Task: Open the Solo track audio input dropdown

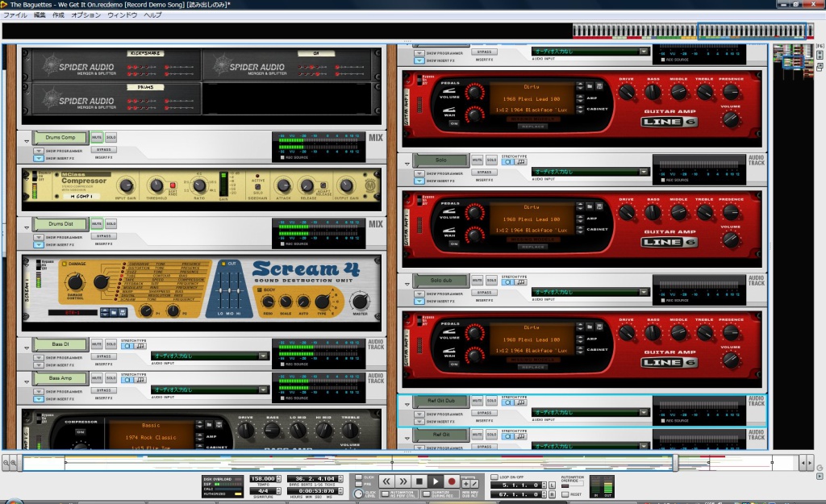Action: click(x=644, y=172)
